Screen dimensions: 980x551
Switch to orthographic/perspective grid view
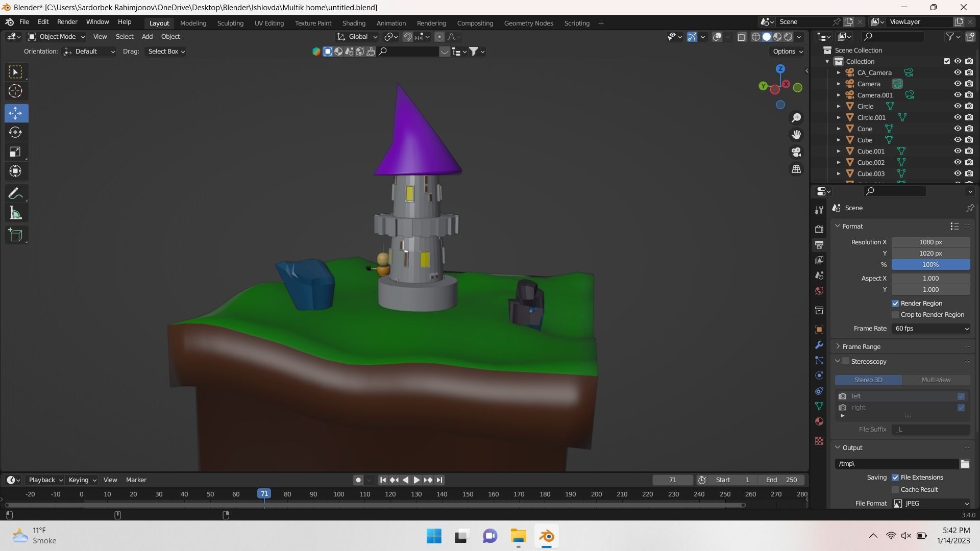(x=796, y=169)
